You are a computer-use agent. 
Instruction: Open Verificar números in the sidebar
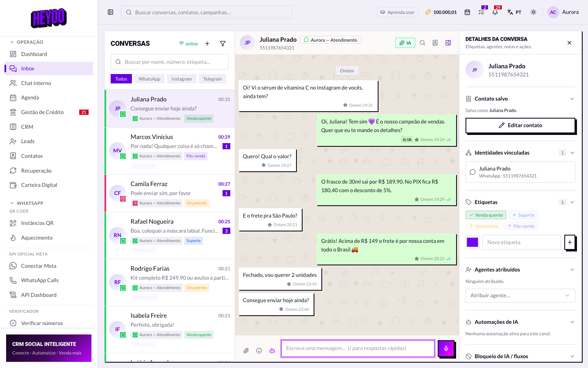point(49,323)
